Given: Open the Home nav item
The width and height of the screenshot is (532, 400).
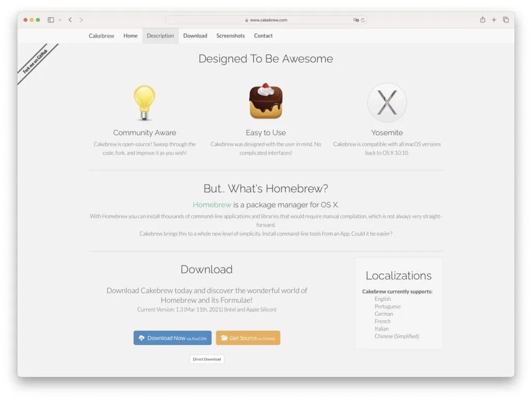Looking at the screenshot, I should [130, 36].
